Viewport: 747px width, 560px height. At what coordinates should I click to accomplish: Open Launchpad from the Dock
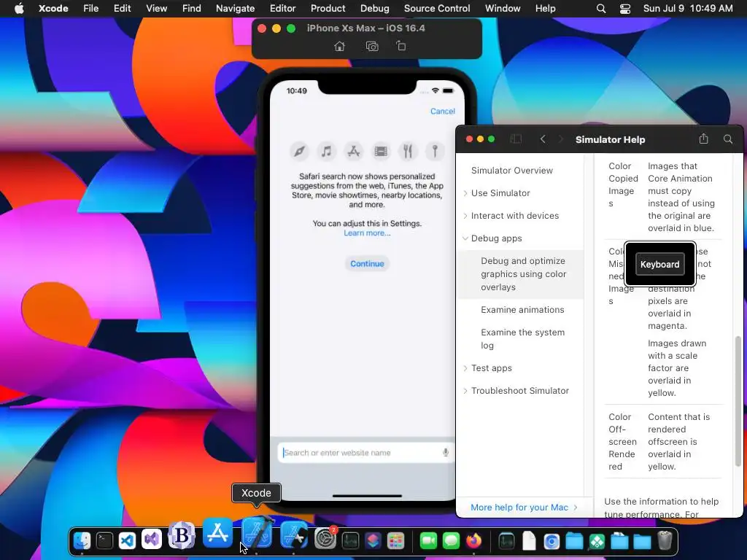pos(395,540)
